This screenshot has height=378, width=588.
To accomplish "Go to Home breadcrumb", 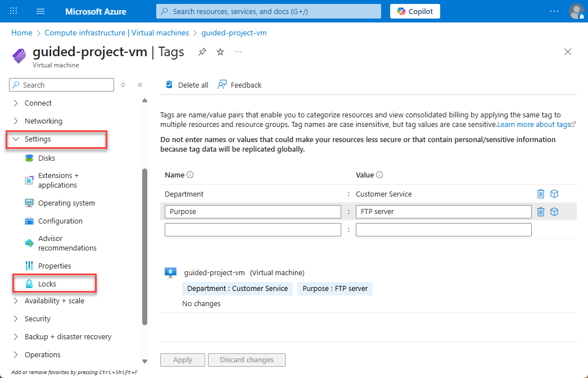I will (22, 33).
